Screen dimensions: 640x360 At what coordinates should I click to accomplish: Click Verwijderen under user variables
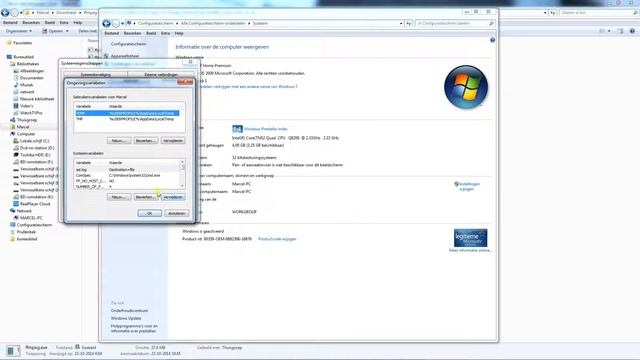(x=173, y=140)
